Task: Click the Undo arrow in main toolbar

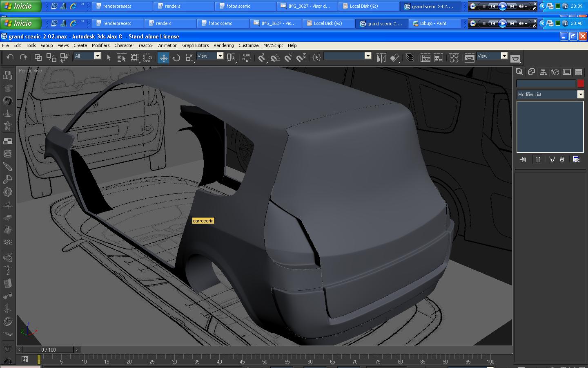Action: pos(10,58)
